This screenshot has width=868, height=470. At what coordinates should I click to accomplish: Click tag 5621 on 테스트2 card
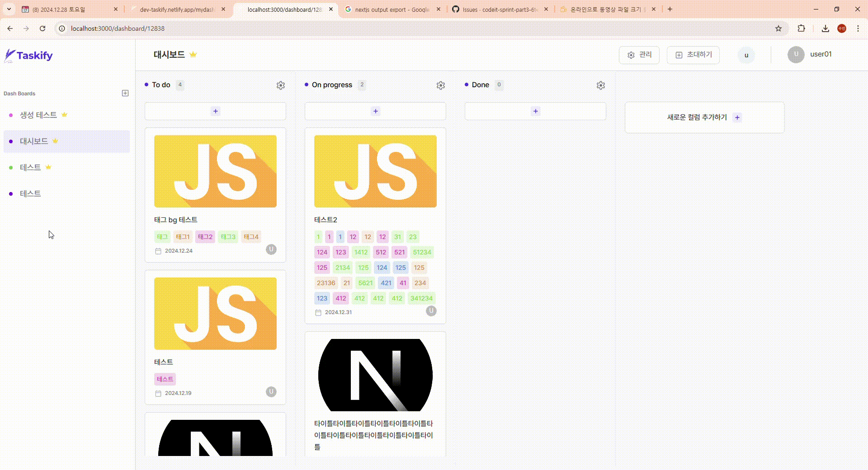tap(365, 283)
